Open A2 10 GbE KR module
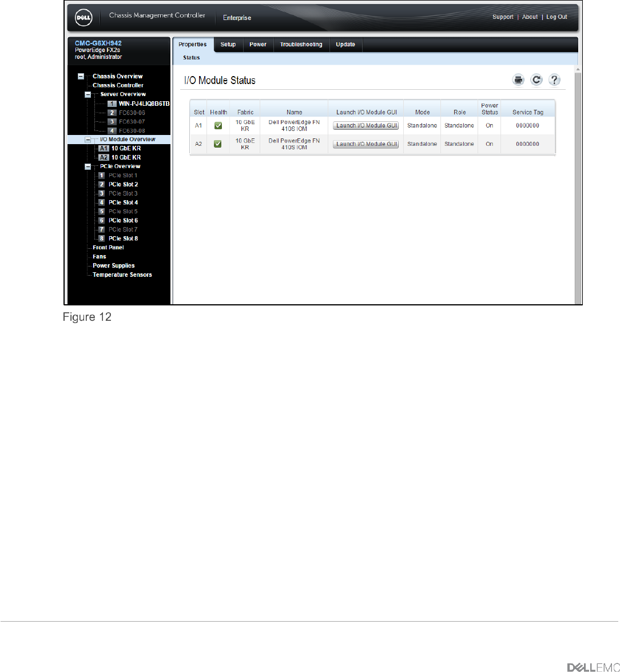Screen dimensions: 620x672 tap(126, 157)
